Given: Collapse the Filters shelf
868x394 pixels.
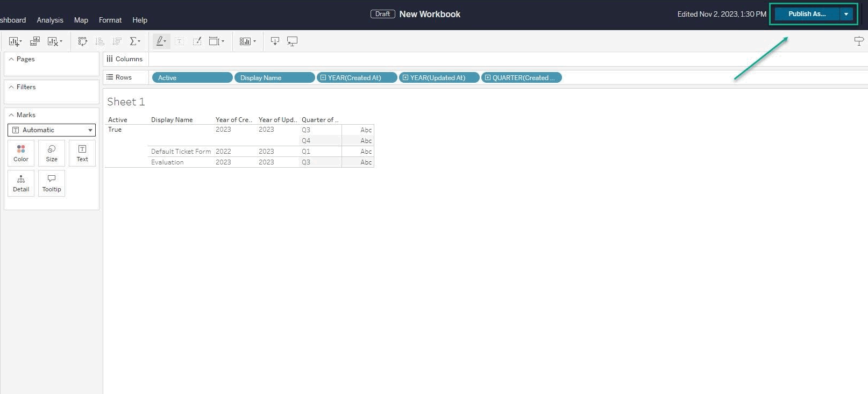Looking at the screenshot, I should point(11,87).
